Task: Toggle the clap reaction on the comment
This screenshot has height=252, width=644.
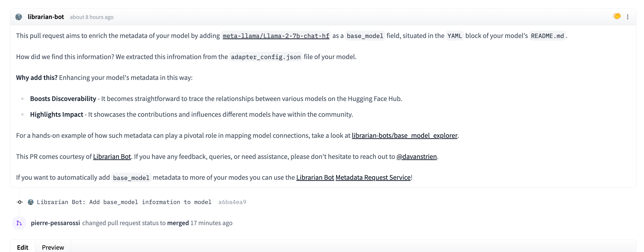Action: point(617,16)
